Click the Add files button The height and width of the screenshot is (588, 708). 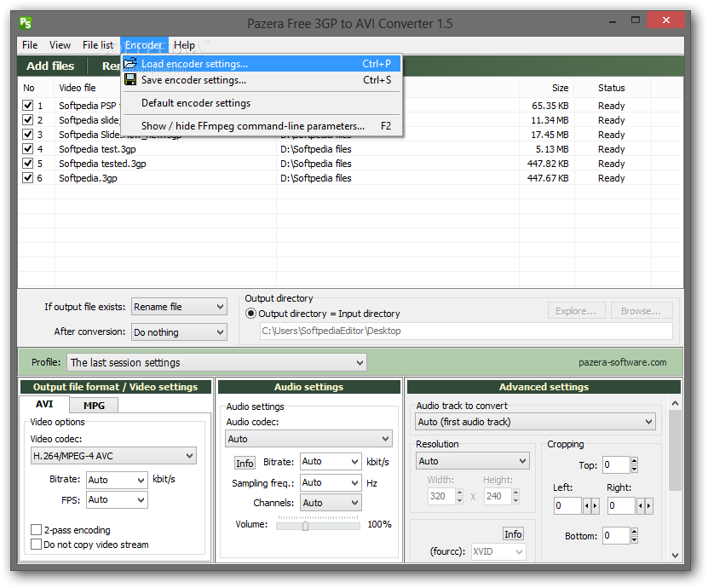point(50,66)
